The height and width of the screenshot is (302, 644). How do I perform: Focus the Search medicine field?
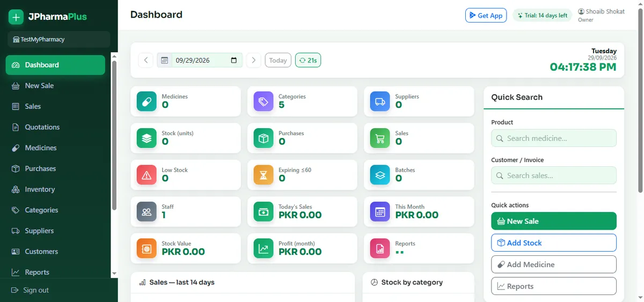coord(554,138)
